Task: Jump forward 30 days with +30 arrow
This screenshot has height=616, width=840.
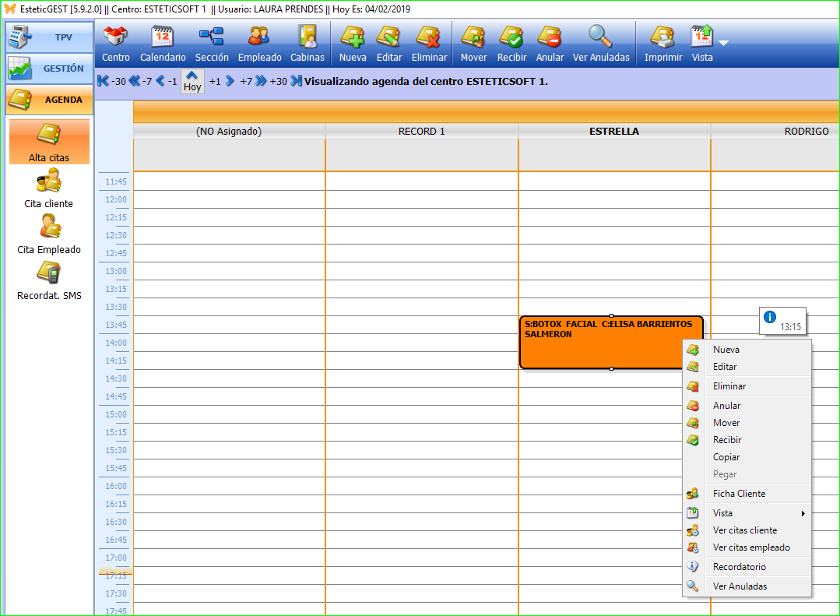Action: 296,81
